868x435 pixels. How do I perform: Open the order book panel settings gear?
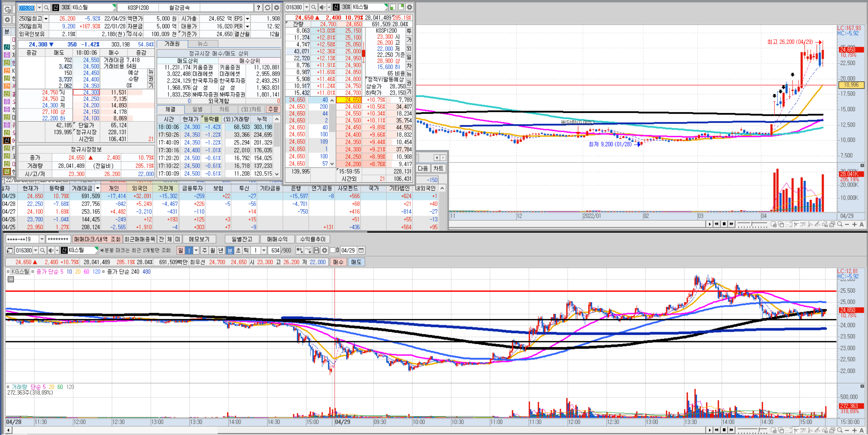(x=409, y=7)
